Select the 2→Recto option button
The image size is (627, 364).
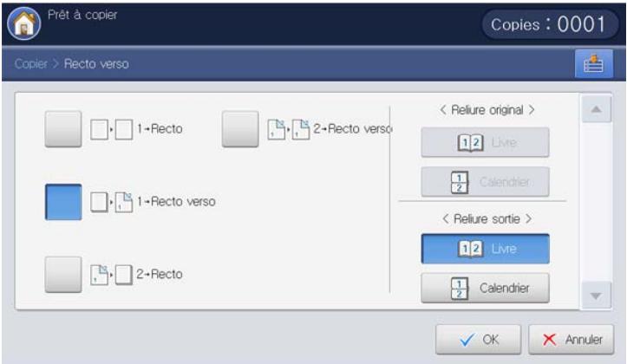click(x=63, y=275)
